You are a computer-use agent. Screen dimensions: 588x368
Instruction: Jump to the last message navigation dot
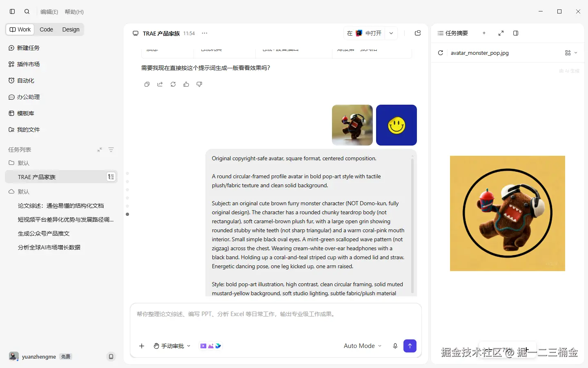[x=127, y=214]
